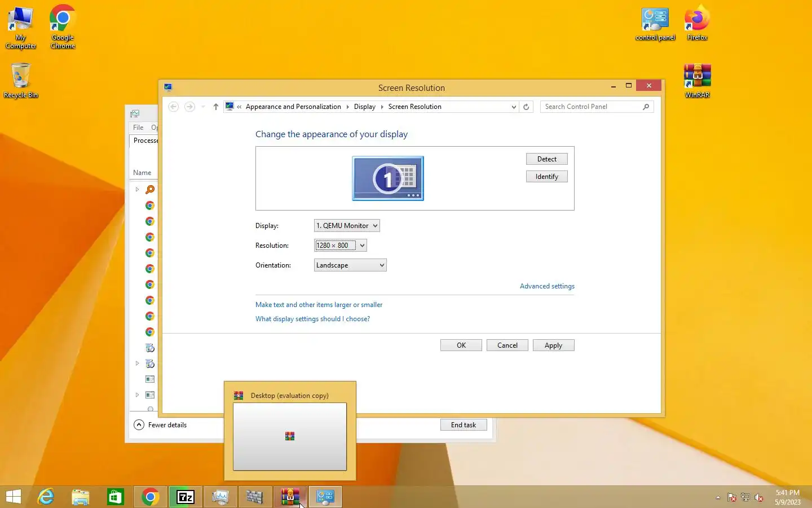Go back in Screen Resolution window

click(174, 107)
